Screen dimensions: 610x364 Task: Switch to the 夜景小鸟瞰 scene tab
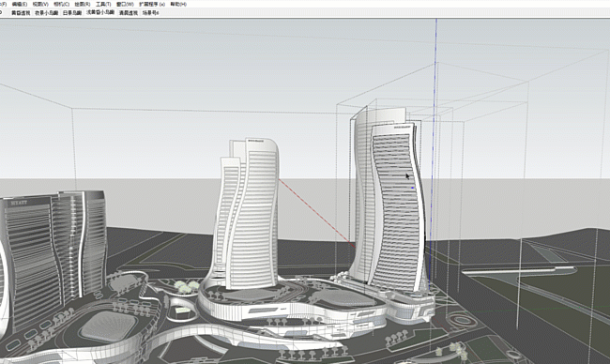[x=47, y=13]
